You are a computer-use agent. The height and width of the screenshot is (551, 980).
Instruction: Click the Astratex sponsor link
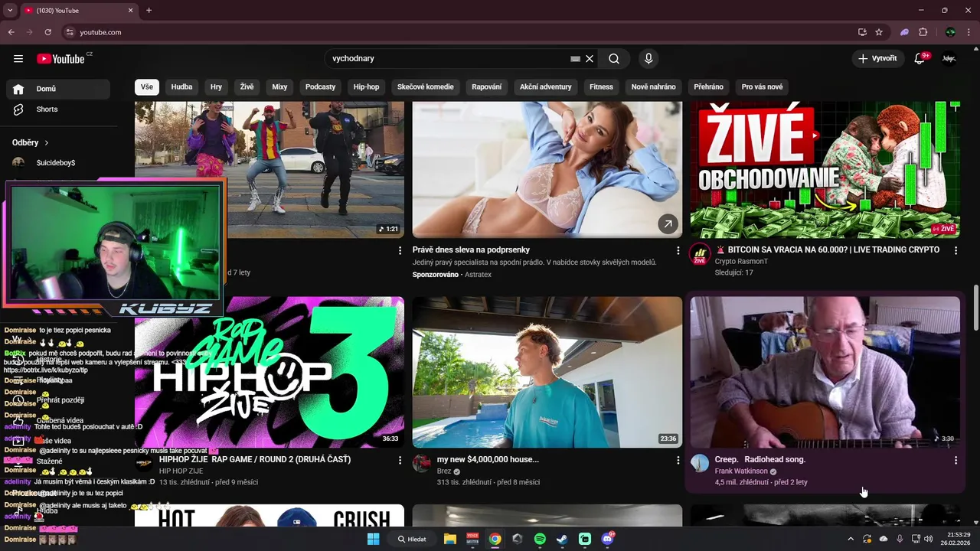(x=478, y=275)
